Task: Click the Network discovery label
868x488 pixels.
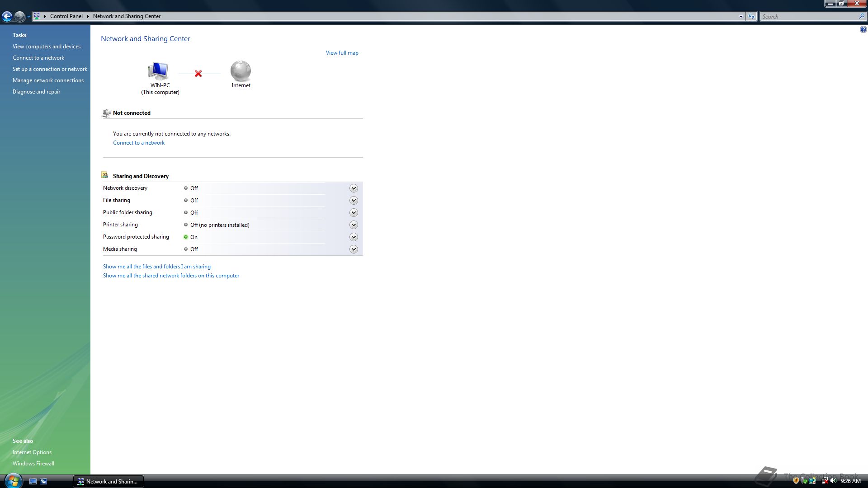Action: [x=125, y=188]
